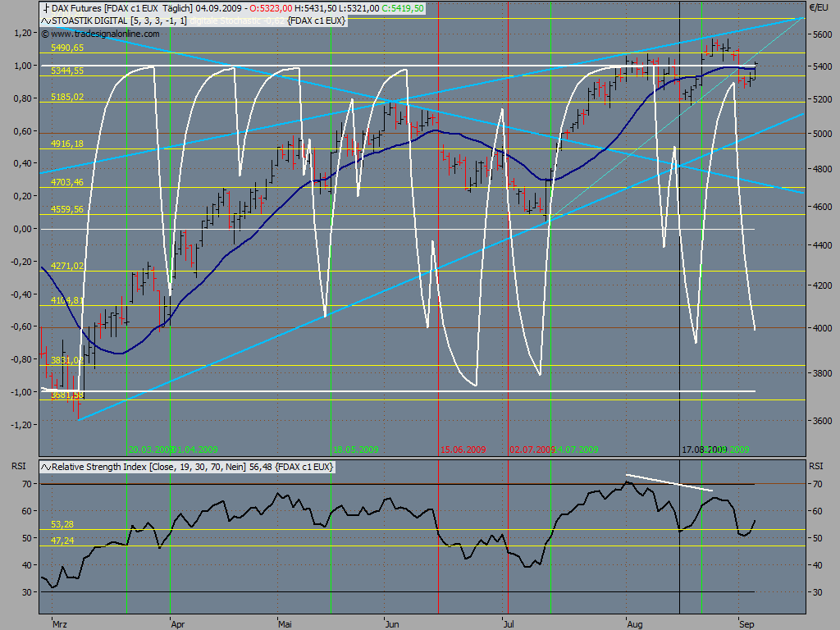Click the 4800 price axis value

822,169
